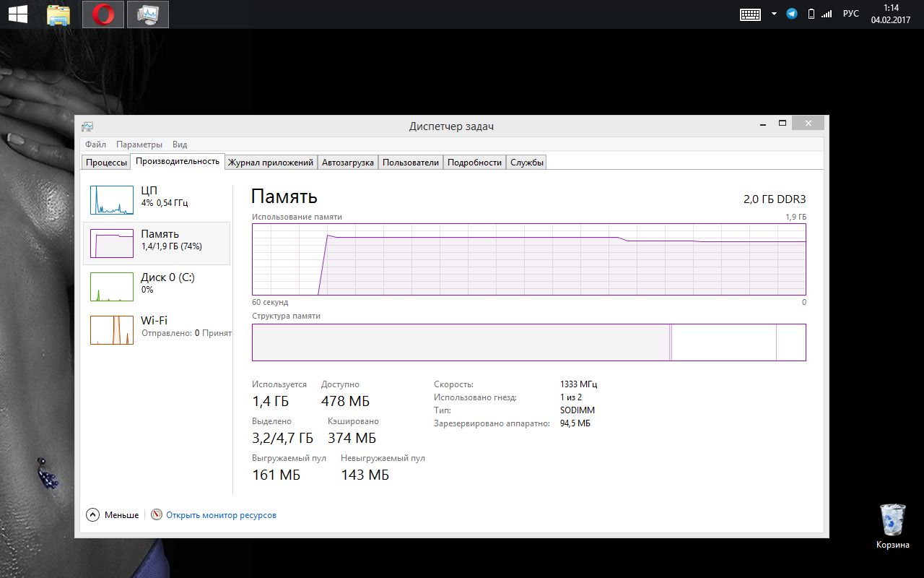The width and height of the screenshot is (924, 578).
Task: Open the Параметры menu
Action: (x=139, y=144)
